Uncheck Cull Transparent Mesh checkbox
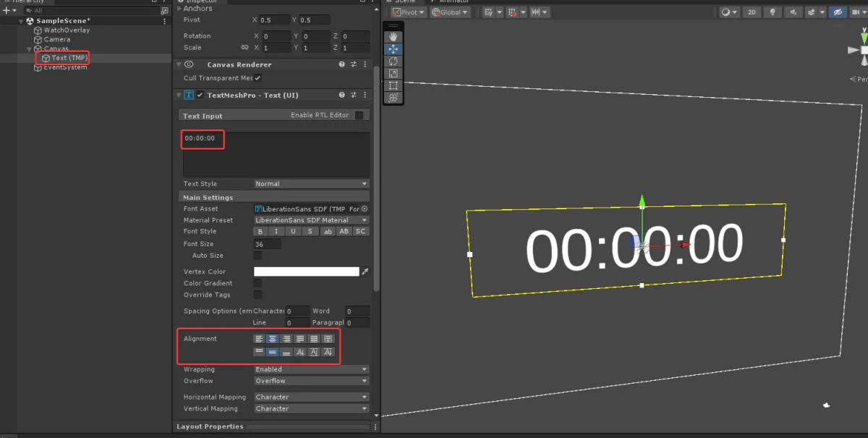This screenshot has height=438, width=868. [258, 78]
